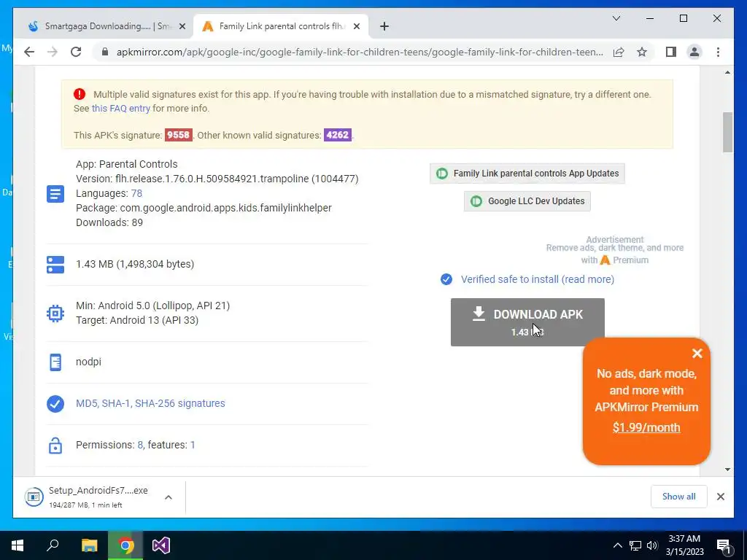
Task: Open the taskbar clock and date
Action: (685, 545)
